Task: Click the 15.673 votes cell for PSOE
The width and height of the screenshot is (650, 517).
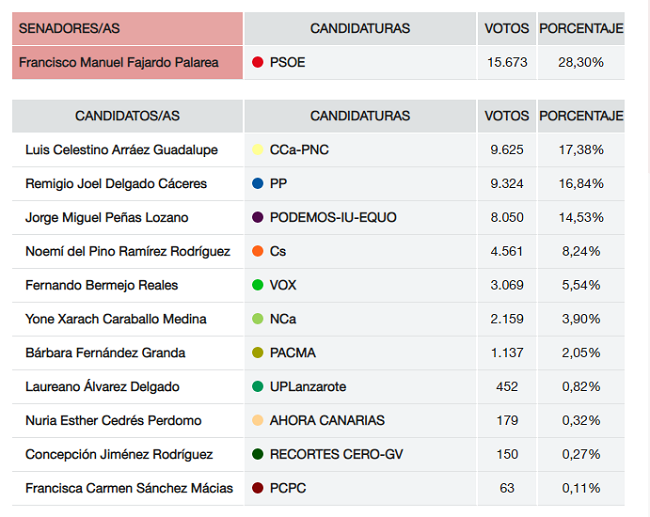Action: (x=507, y=62)
